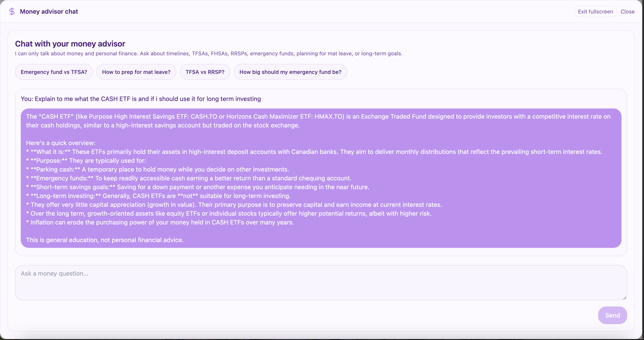This screenshot has height=340, width=644.
Task: Click the purple dollar sign logo icon
Action: click(12, 11)
